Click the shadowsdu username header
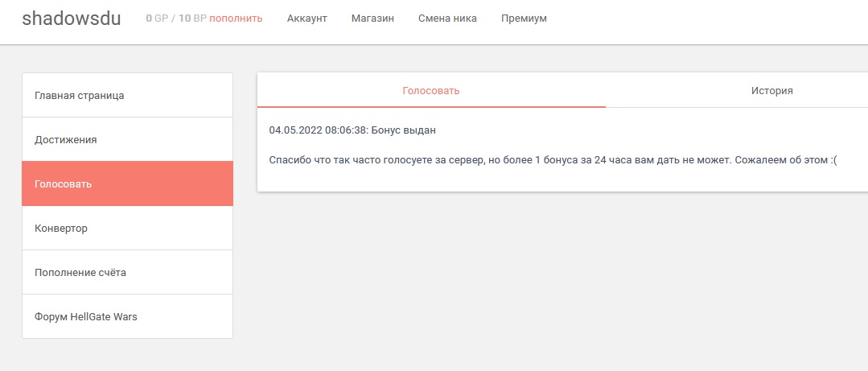The height and width of the screenshot is (371, 868). tap(72, 19)
